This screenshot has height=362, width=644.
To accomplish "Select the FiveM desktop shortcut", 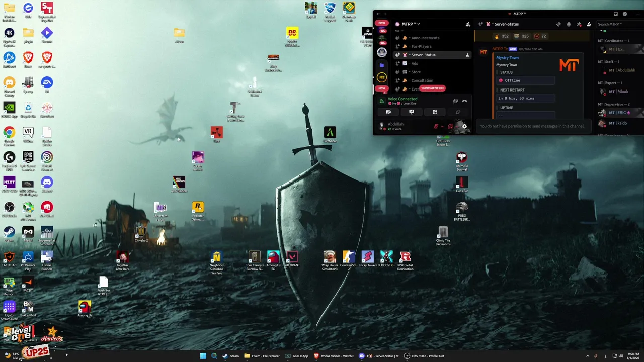I will (x=330, y=134).
